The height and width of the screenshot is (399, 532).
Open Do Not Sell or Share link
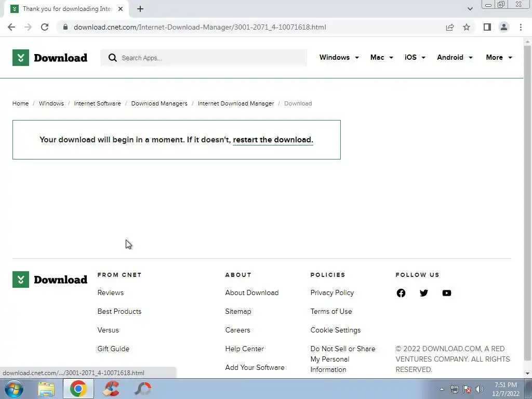[343, 359]
